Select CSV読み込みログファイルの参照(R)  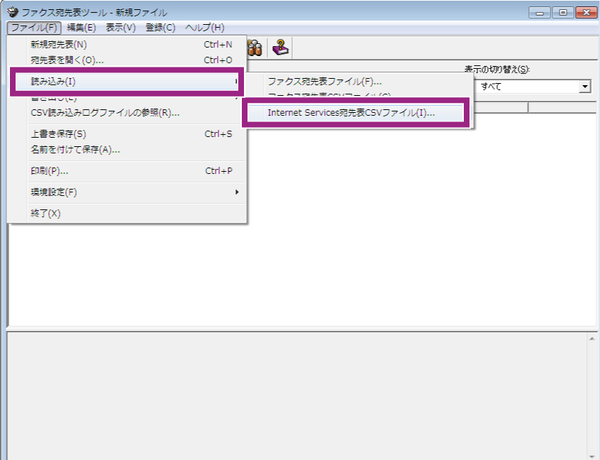[x=105, y=112]
